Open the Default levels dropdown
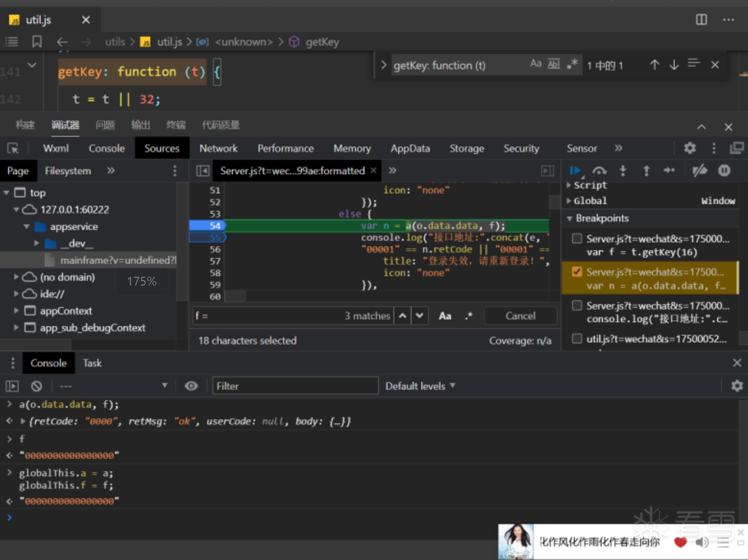This screenshot has height=560, width=748. [420, 386]
